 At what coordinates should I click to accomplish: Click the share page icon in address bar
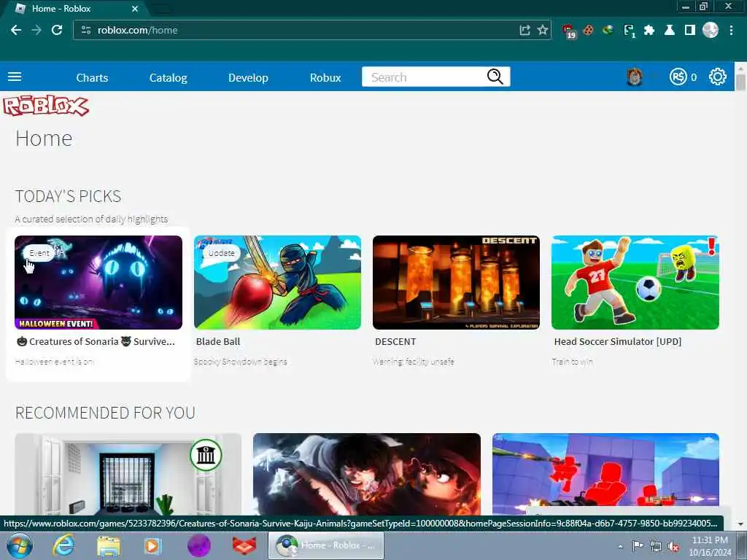click(525, 30)
